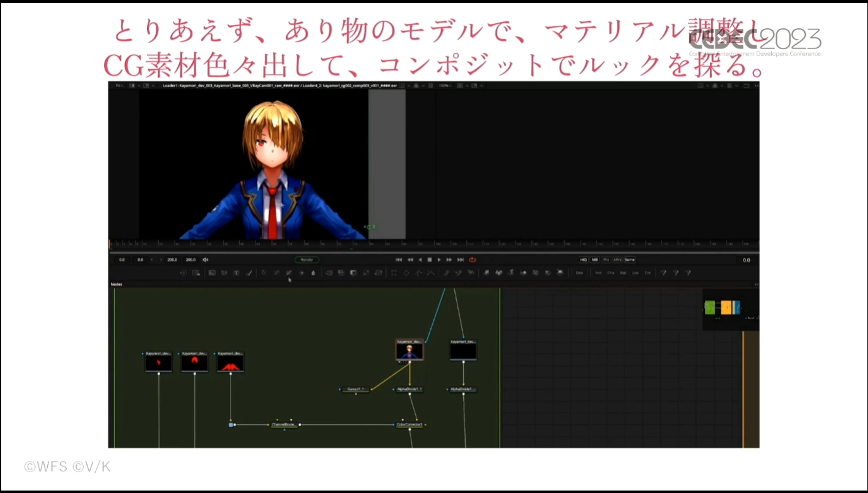Add a Merge 3D node
Screen dimensions: 868x493
point(523,273)
